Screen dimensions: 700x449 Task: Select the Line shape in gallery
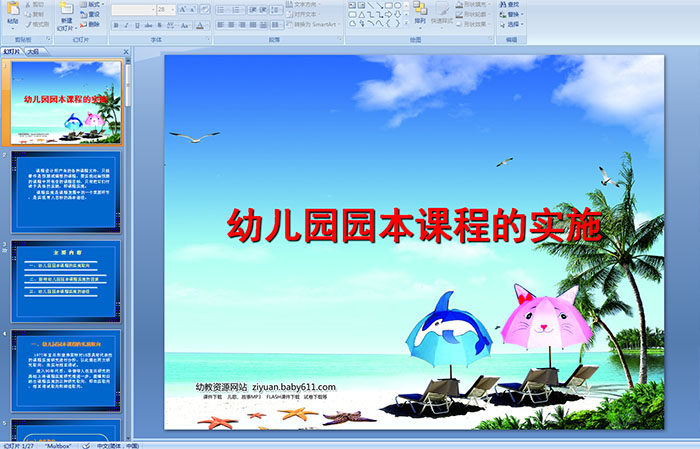click(x=371, y=5)
